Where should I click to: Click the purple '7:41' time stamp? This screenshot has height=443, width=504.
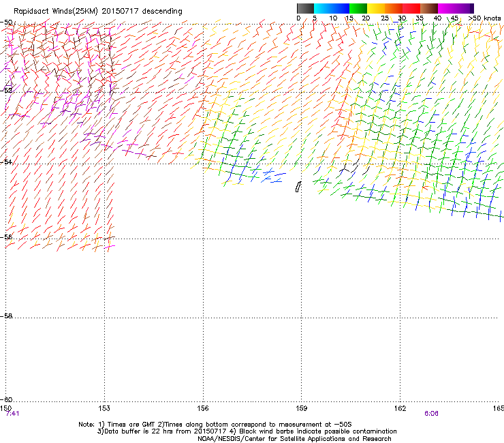tap(12, 414)
